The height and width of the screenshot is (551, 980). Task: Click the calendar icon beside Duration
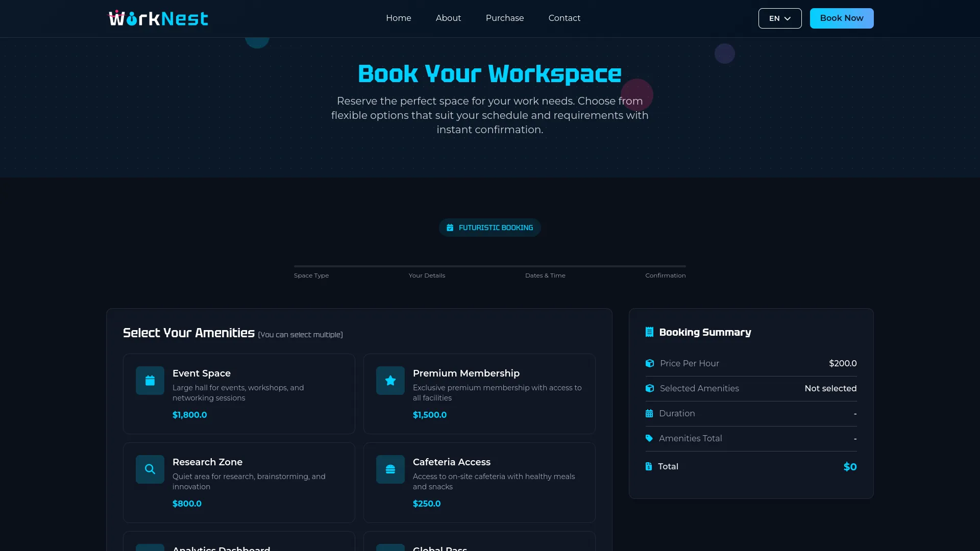click(649, 413)
